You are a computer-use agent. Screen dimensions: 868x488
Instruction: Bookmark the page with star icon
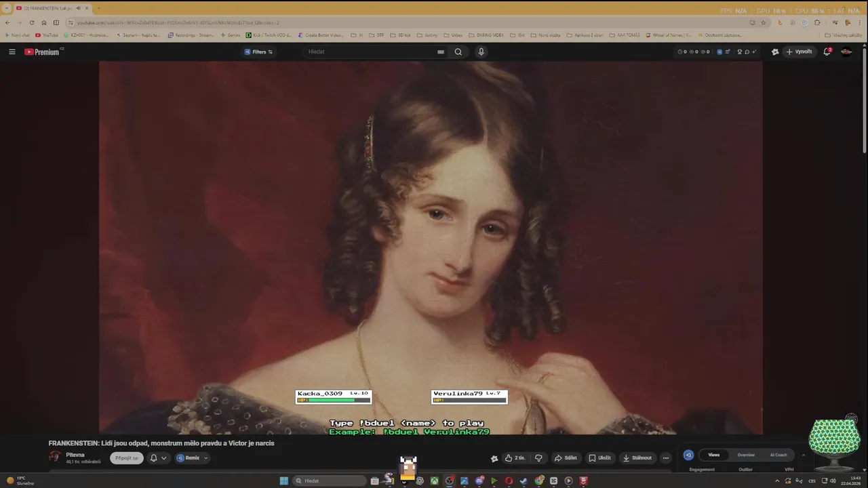[x=764, y=22]
